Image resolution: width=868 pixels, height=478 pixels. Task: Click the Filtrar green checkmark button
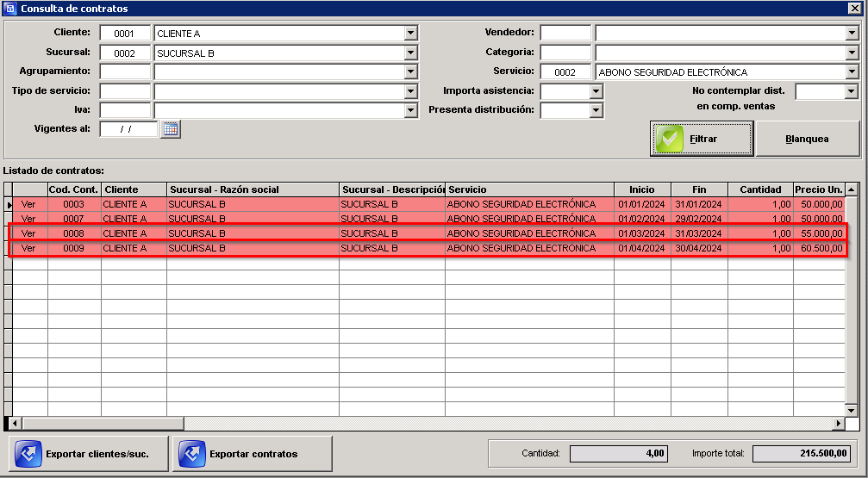coord(702,139)
